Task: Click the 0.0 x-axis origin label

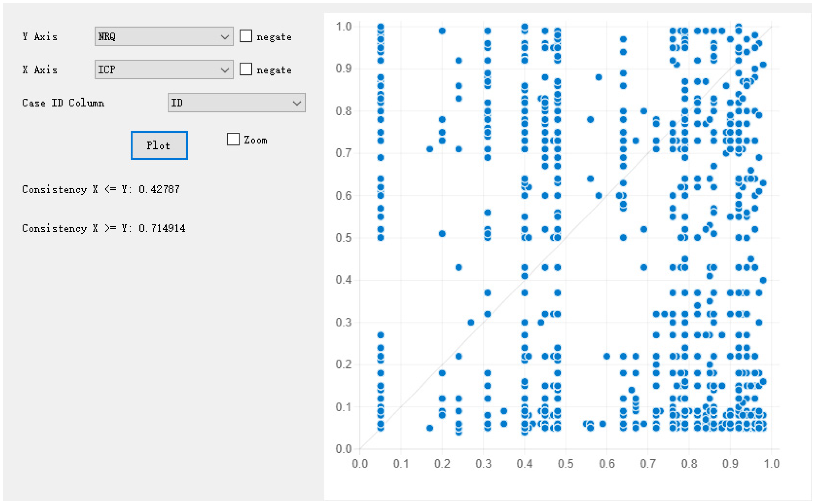Action: click(360, 463)
